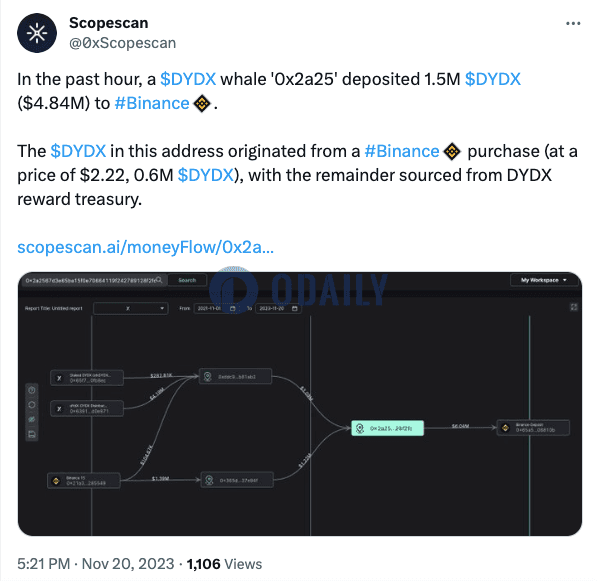Open the scopescan.ai/moneyFlow link
This screenshot has height=581, width=597.
[x=145, y=247]
